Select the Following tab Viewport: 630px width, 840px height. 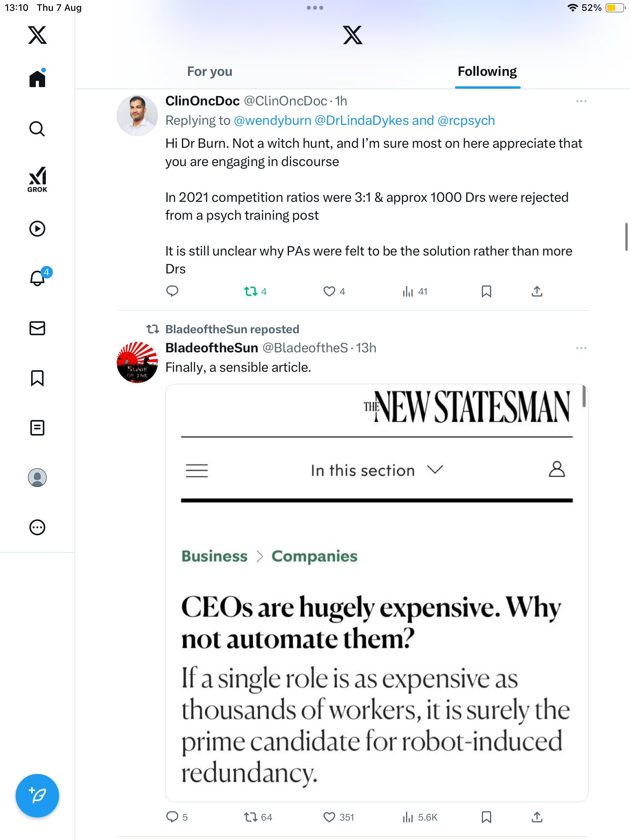(487, 72)
